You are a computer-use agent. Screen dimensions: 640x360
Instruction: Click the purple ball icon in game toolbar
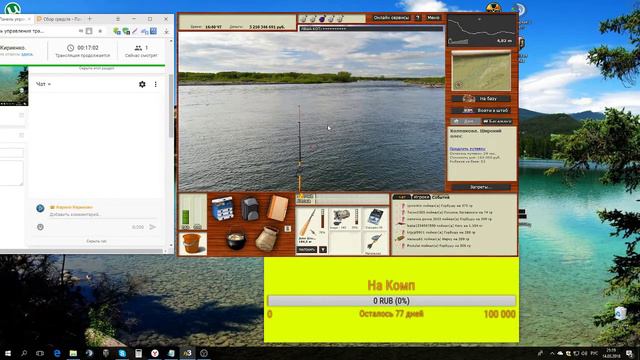(x=322, y=19)
